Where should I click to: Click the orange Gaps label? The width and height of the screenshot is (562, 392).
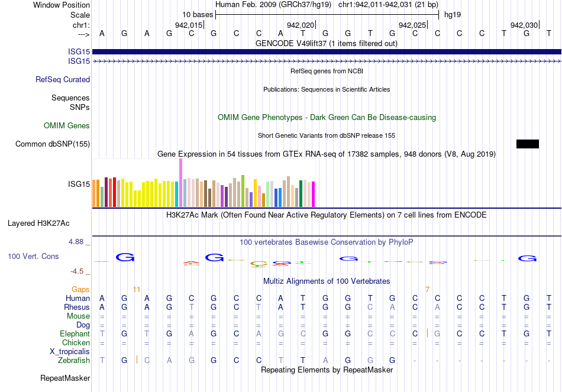[x=80, y=290]
